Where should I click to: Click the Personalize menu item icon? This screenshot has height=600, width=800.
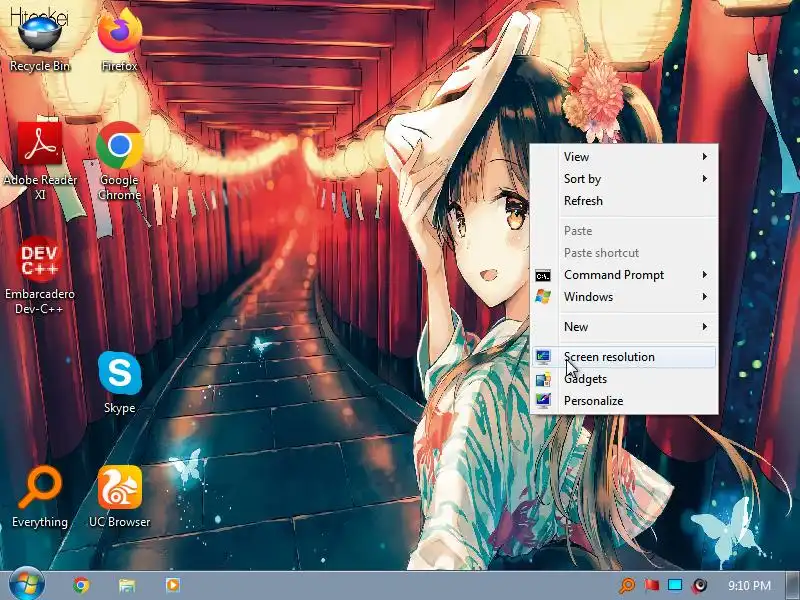point(543,401)
